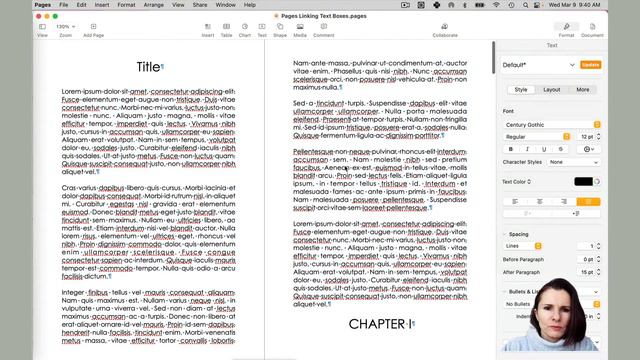Click the battery status icon
The image size is (640, 360).
(x=480, y=5)
